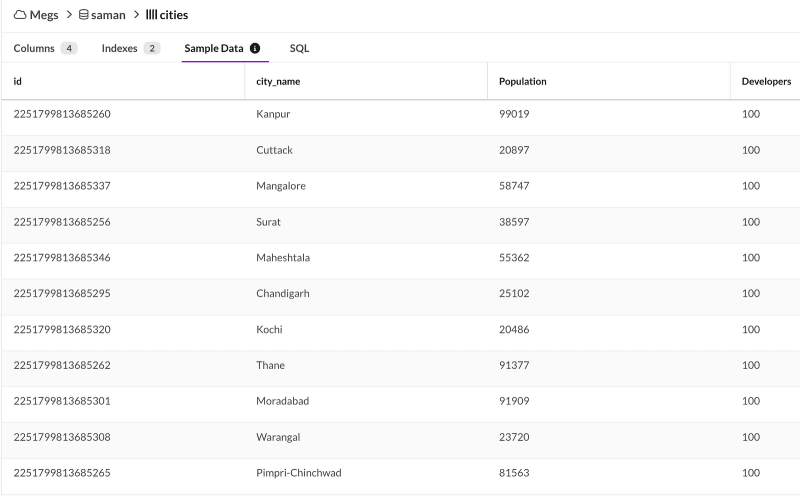
Task: Click the Population column header
Action: pyautogui.click(x=522, y=81)
